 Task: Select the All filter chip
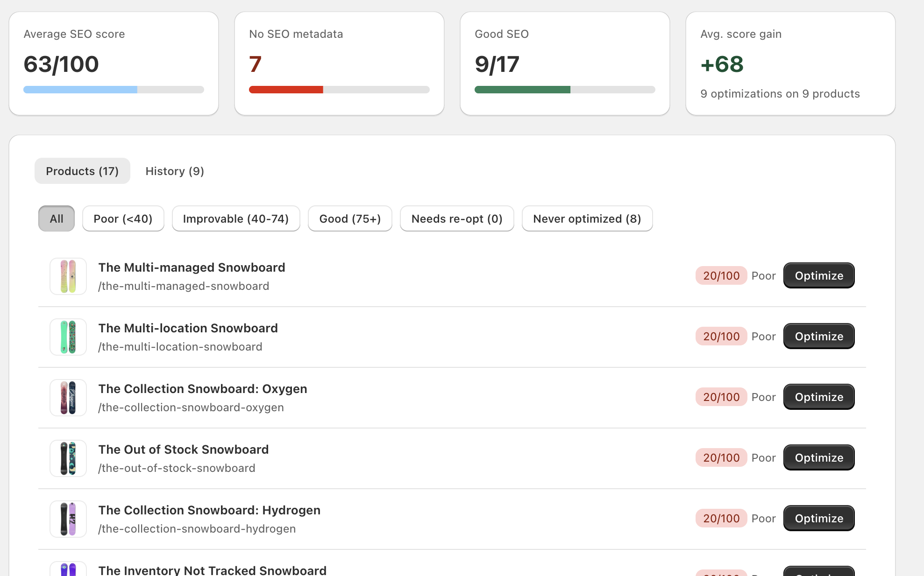tap(57, 218)
